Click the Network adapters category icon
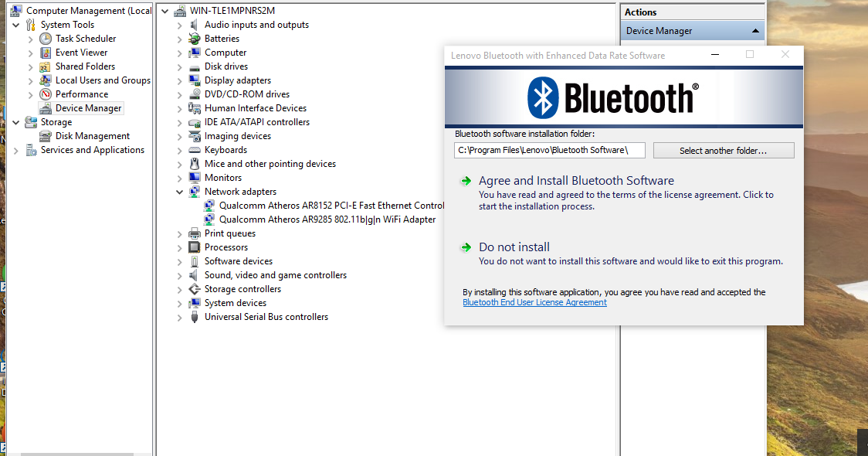This screenshot has width=868, height=456. (194, 192)
